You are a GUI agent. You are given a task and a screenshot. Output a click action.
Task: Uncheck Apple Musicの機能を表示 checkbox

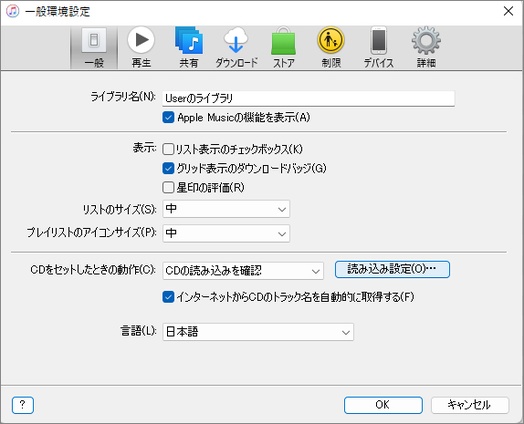168,118
